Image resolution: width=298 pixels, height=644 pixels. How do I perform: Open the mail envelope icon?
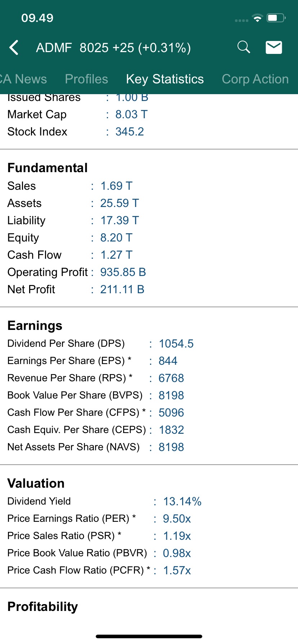tap(274, 47)
